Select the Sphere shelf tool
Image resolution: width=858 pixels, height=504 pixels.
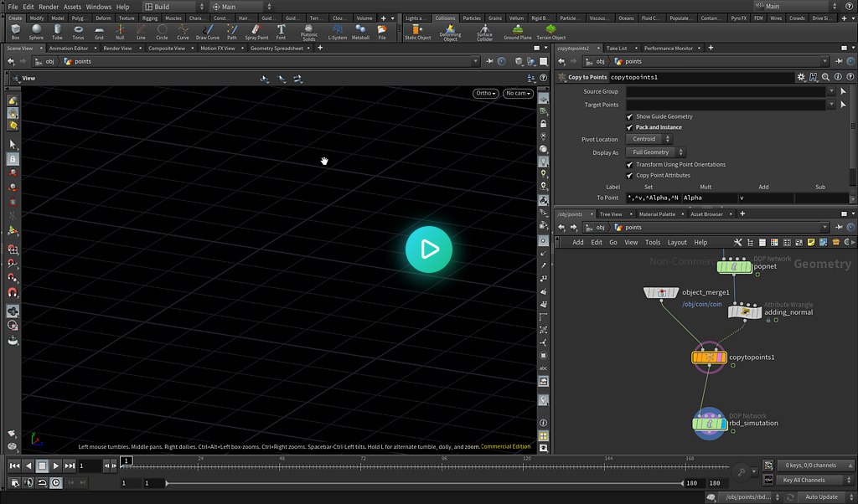[36, 32]
